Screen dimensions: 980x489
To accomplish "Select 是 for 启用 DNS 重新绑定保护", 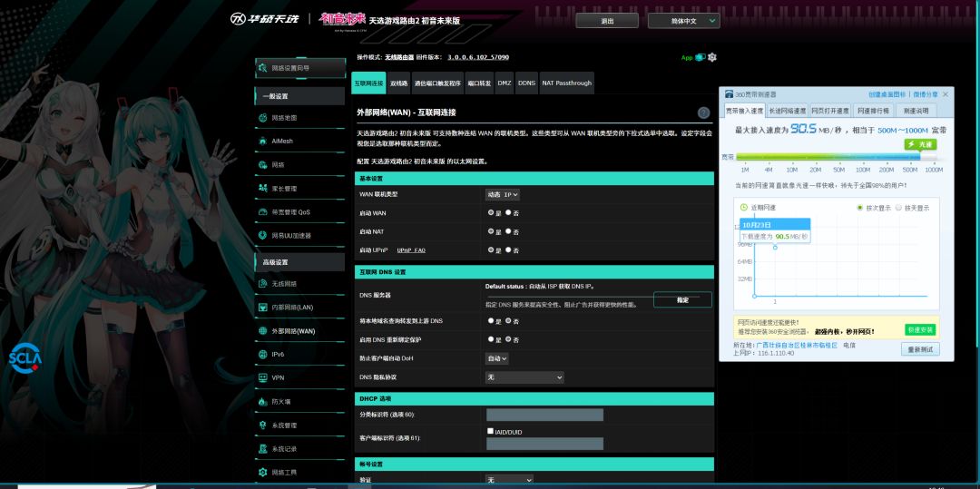I will click(x=491, y=339).
